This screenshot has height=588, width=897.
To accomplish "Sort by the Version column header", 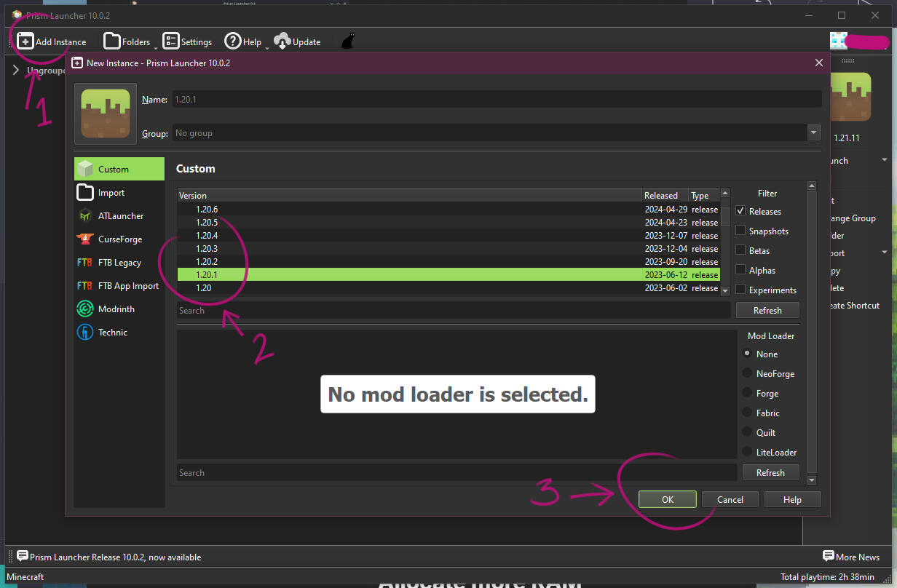I will pyautogui.click(x=409, y=195).
